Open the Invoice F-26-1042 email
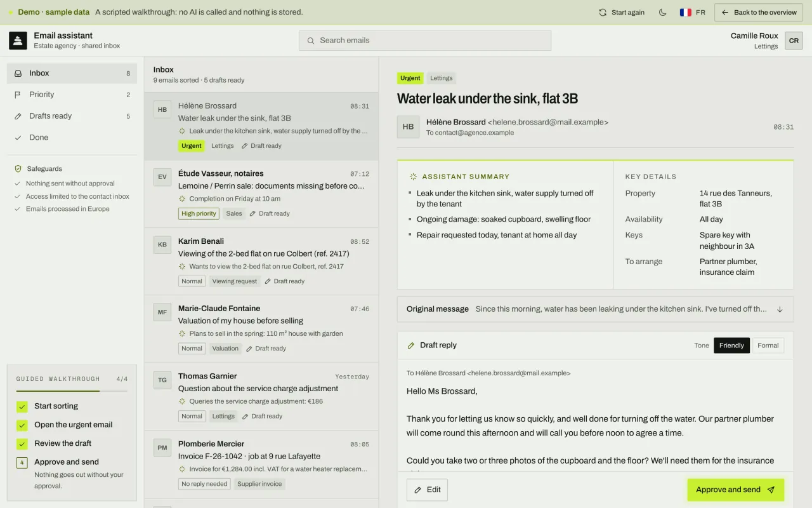The height and width of the screenshot is (508, 812). [x=261, y=464]
